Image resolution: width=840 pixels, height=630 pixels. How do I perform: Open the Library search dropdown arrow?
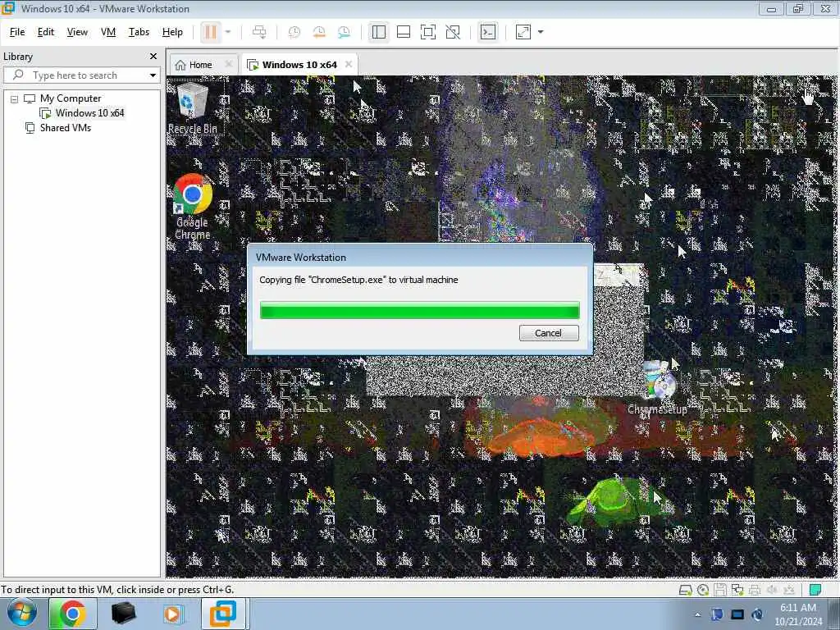click(x=153, y=75)
